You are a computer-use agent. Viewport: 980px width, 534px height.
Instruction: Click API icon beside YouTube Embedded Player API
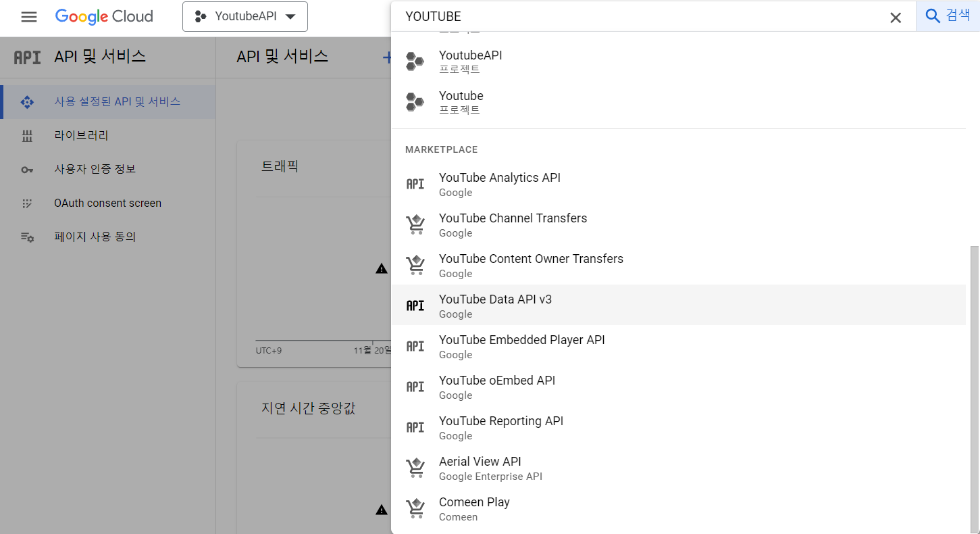tap(415, 346)
